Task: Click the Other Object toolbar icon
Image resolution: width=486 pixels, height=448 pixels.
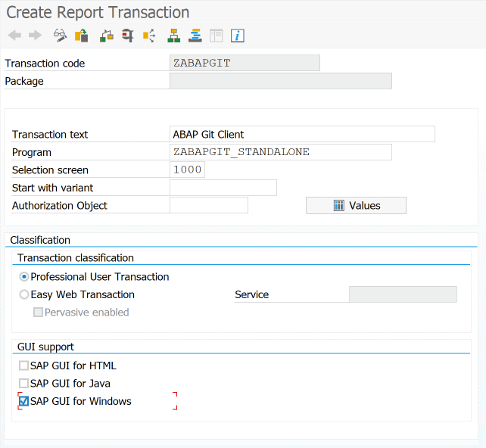Action: tap(82, 36)
